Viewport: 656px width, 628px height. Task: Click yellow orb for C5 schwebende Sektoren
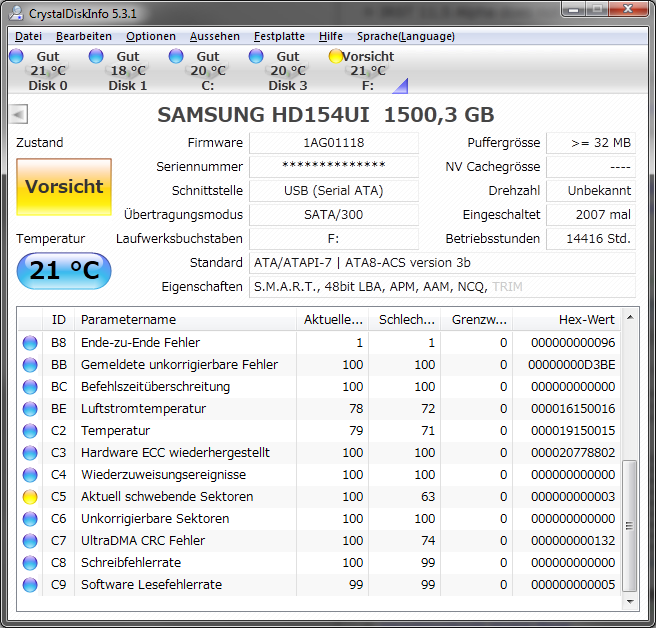(30, 497)
